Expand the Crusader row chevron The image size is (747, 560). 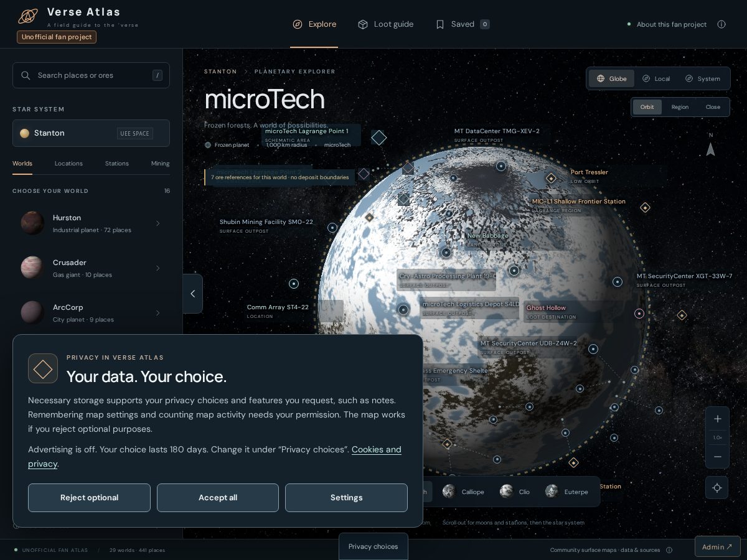(157, 268)
